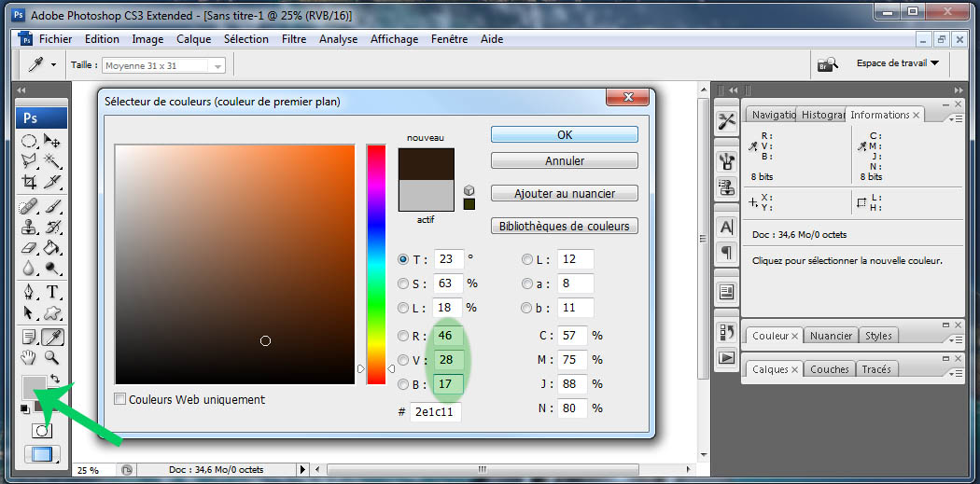Select the Paint Bucket tool
The image size is (980, 484).
click(x=52, y=247)
